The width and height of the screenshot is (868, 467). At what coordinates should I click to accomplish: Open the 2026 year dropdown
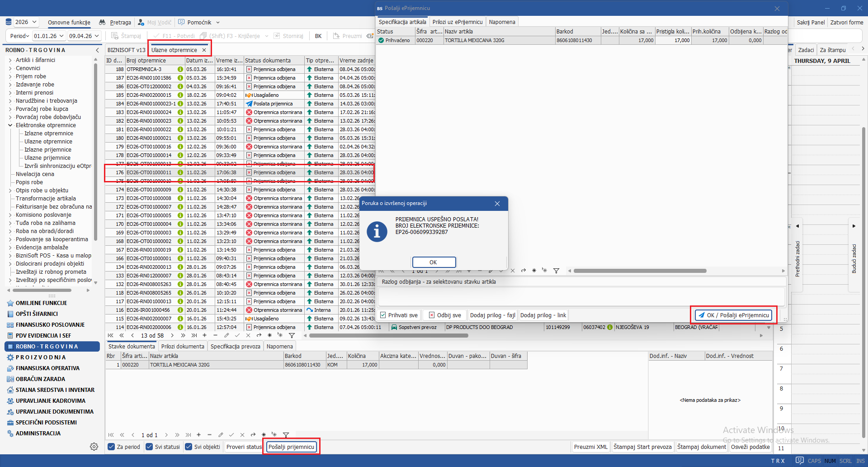tap(26, 22)
